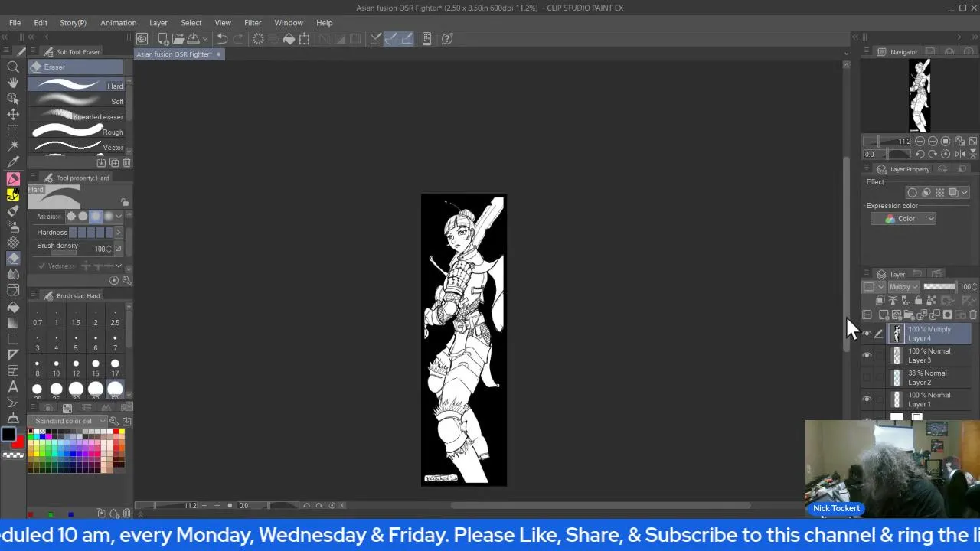This screenshot has height=551, width=980.
Task: Choose the Vector eraser sub tool
Action: [x=77, y=147]
